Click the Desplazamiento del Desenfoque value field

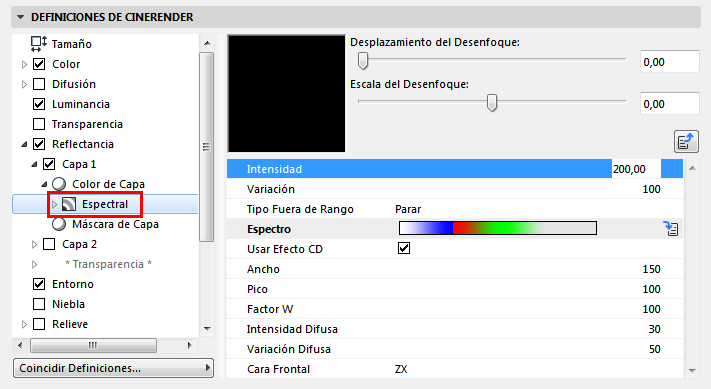point(669,62)
